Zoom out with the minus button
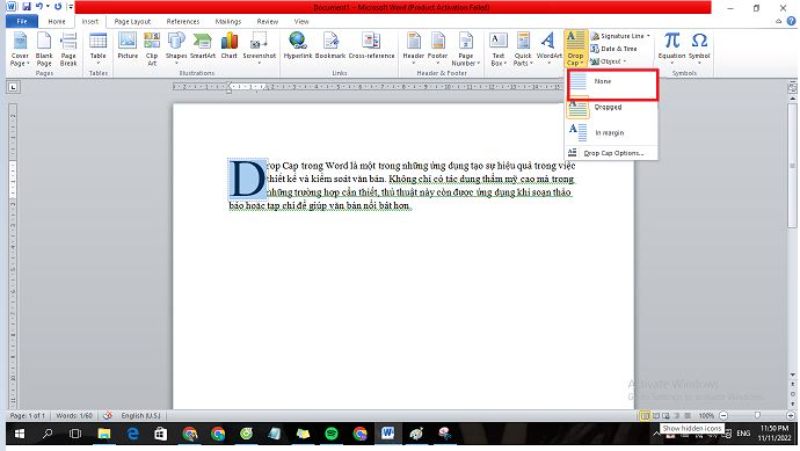The image size is (800, 451). point(723,416)
